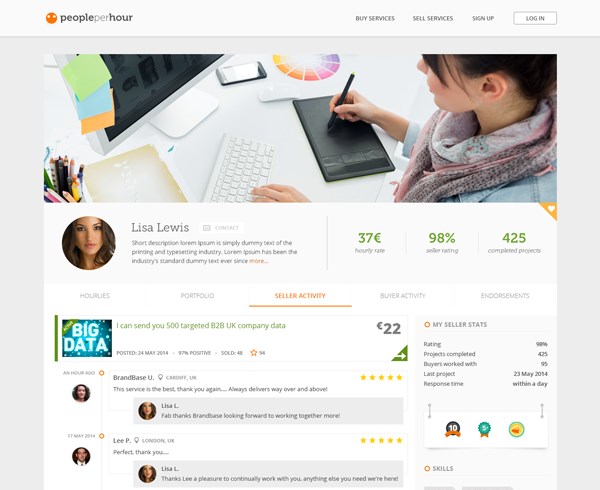The width and height of the screenshot is (600, 490).
Task: Click the star rating icon showing 94
Action: [253, 353]
